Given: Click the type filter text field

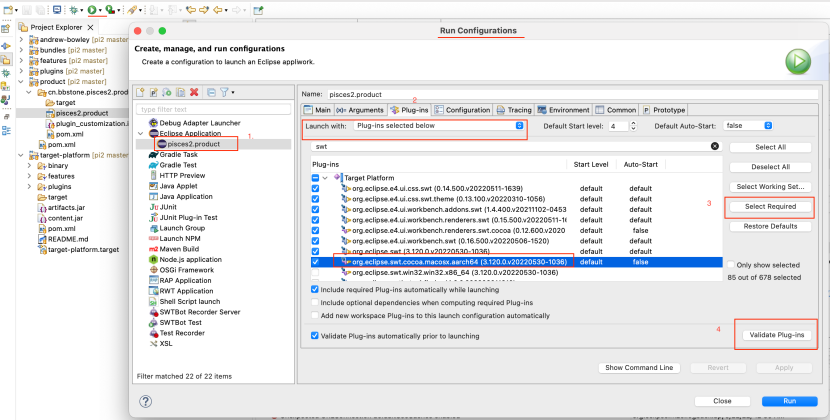Looking at the screenshot, I should coord(213,109).
